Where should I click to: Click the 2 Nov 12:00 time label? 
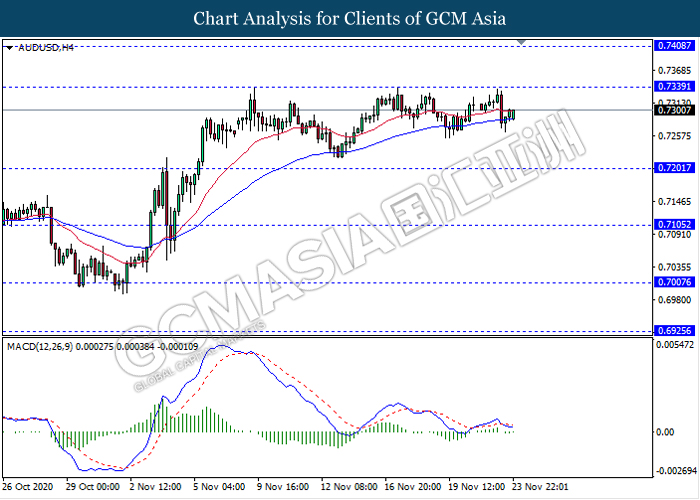pos(155,487)
